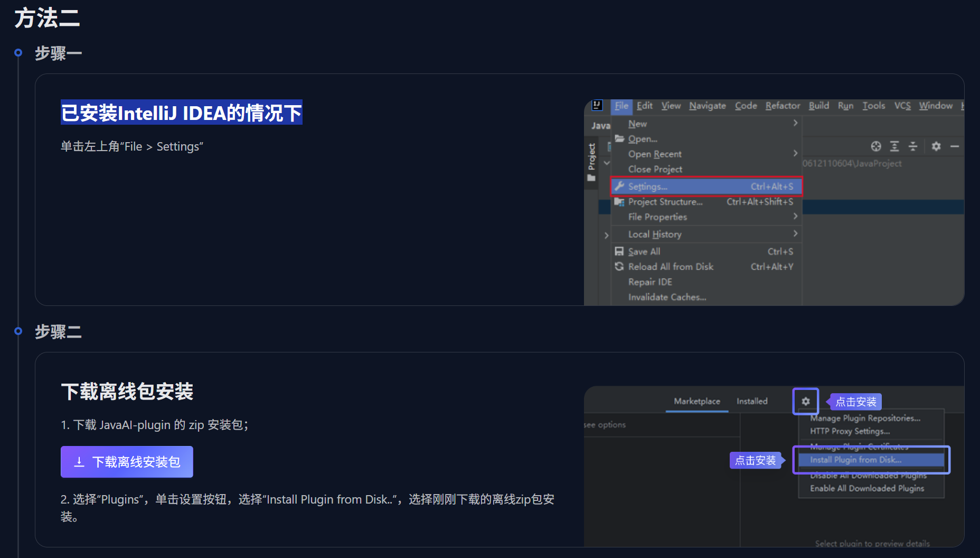This screenshot has height=558, width=980.
Task: Click the vertical Project tool window tab
Action: (x=591, y=157)
